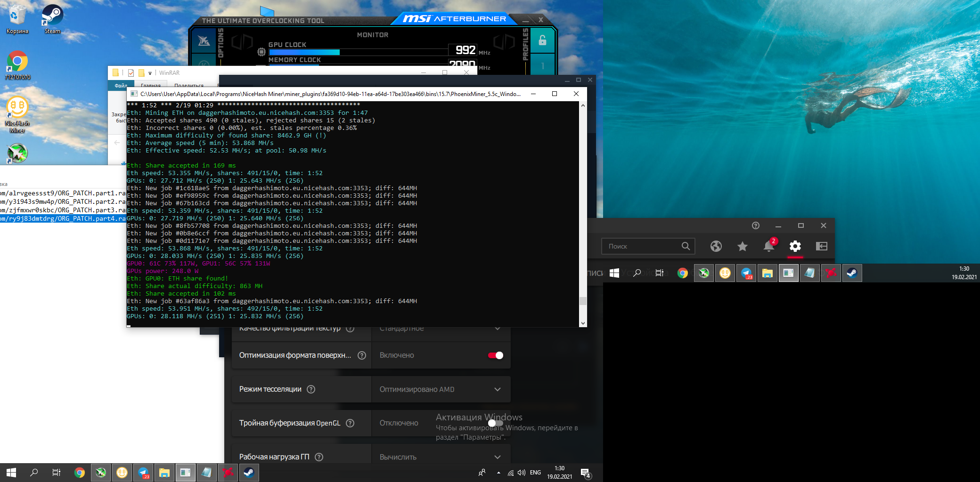The height and width of the screenshot is (482, 980).
Task: Open the Radeon Software settings gear
Action: 795,246
